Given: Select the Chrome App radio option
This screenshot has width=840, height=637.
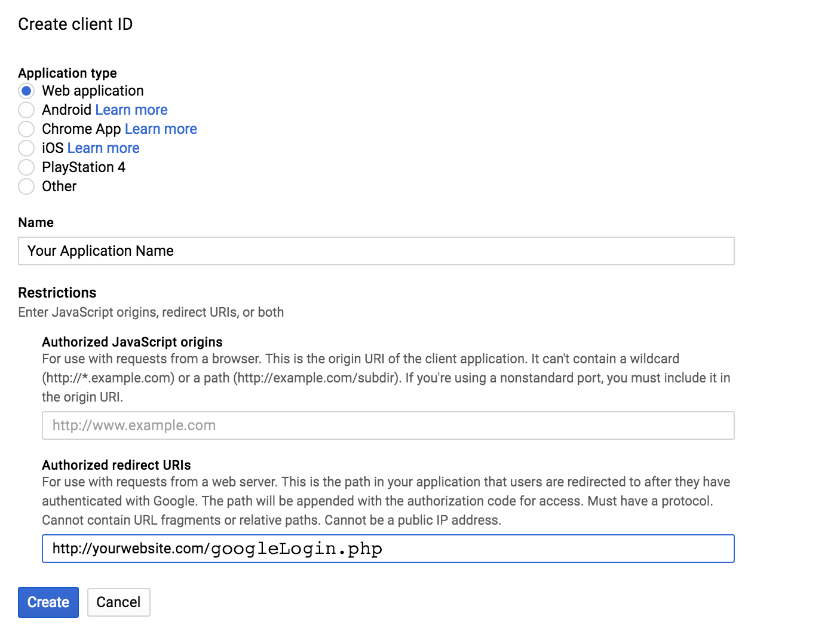Looking at the screenshot, I should [26, 129].
